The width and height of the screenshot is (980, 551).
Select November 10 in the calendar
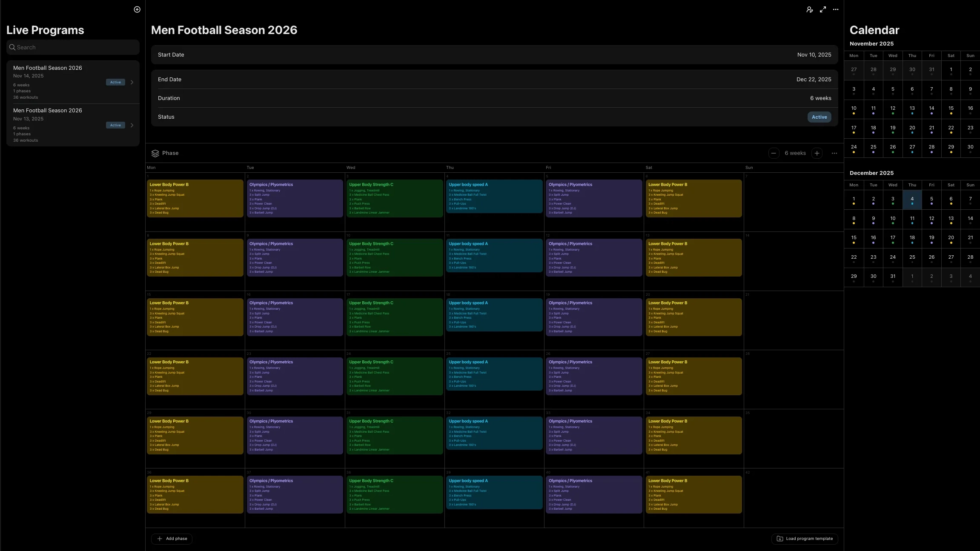(854, 109)
